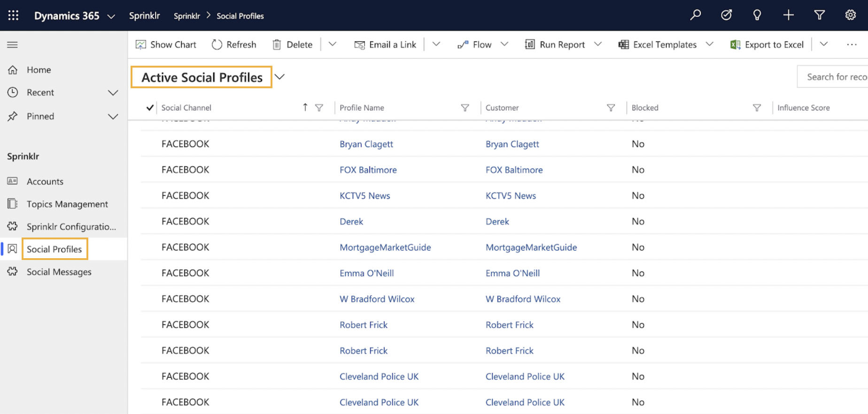
Task: Click Excel Templates button
Action: pyautogui.click(x=658, y=45)
